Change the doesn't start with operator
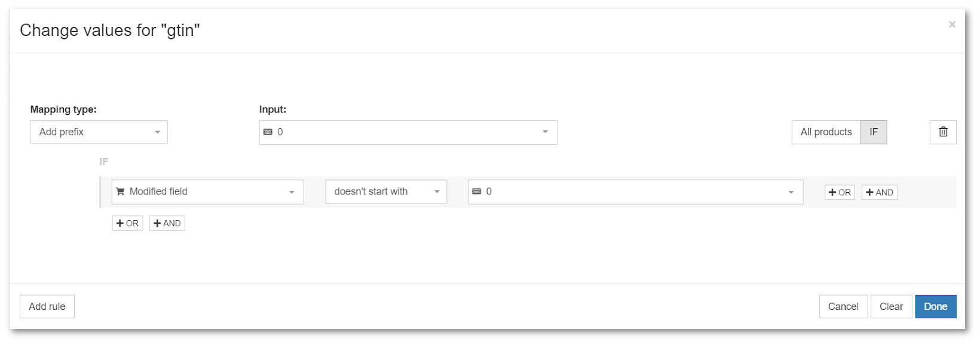This screenshot has width=980, height=344. [x=386, y=192]
